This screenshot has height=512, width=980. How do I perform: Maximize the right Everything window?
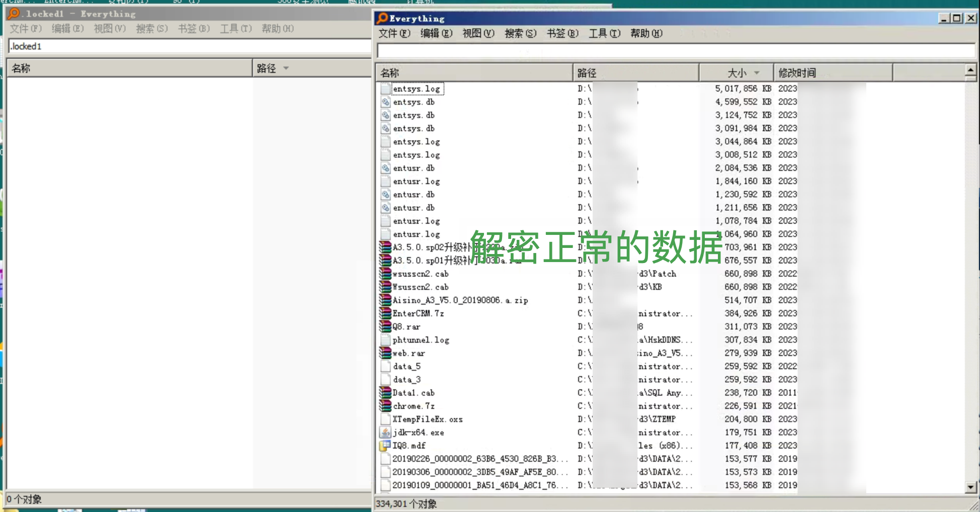tap(957, 19)
